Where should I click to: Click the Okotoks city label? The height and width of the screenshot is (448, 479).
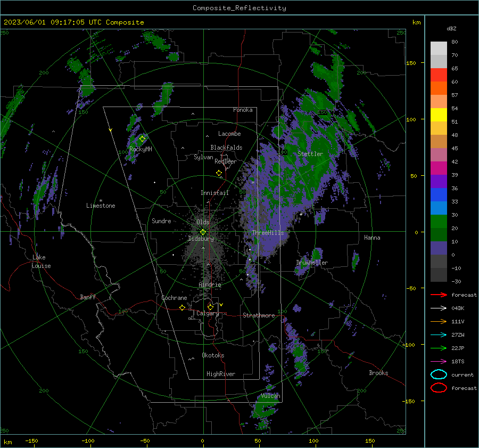[213, 355]
